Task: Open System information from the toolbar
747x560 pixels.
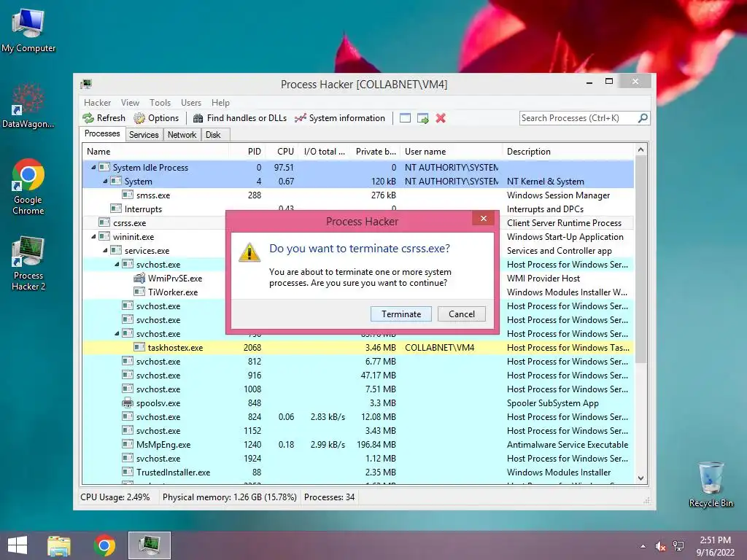Action: (x=340, y=118)
